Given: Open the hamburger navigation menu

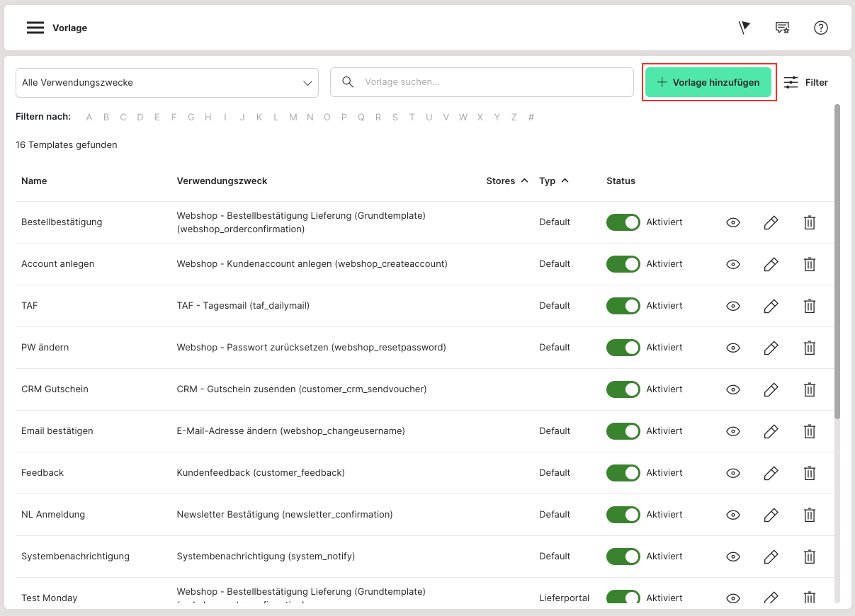Looking at the screenshot, I should tap(35, 28).
